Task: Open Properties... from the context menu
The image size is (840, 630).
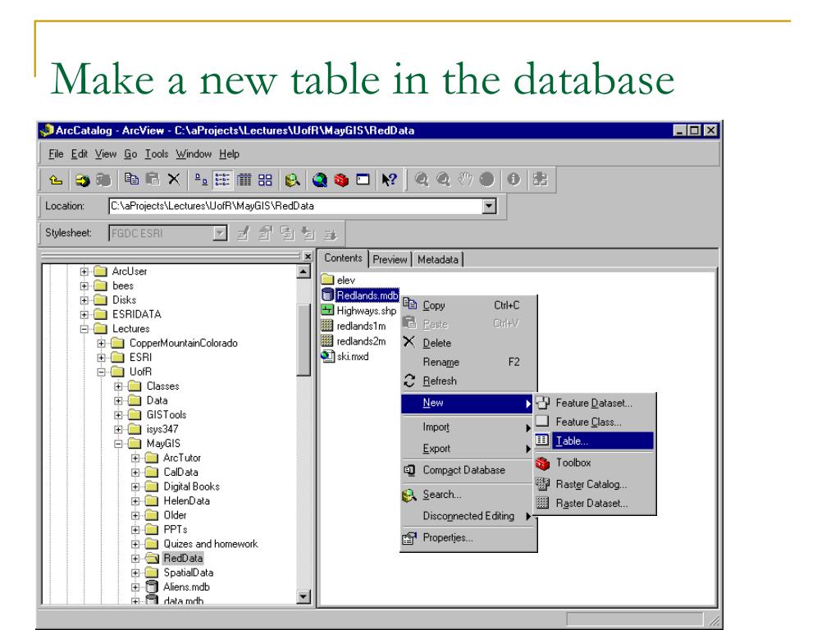Action: (468, 538)
